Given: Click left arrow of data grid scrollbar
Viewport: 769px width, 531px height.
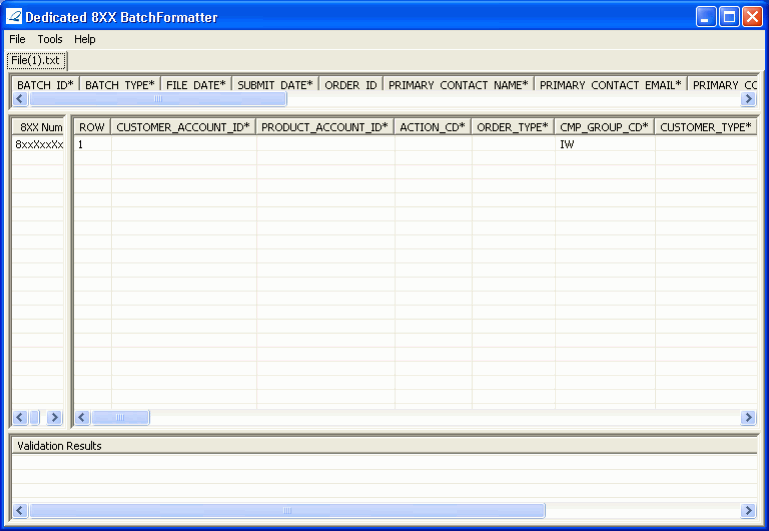Looking at the screenshot, I should coord(82,417).
